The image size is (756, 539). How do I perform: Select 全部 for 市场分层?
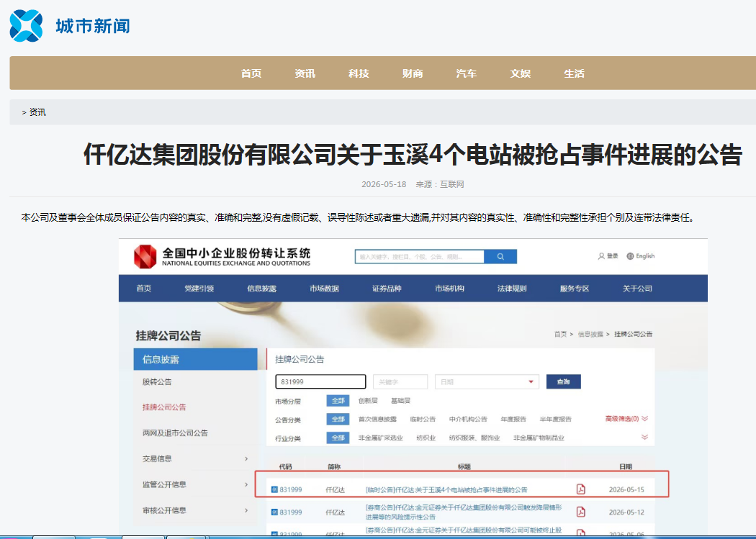[x=338, y=401]
